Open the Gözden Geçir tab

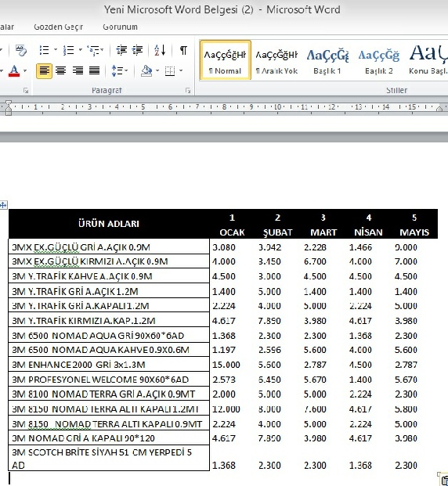click(58, 27)
